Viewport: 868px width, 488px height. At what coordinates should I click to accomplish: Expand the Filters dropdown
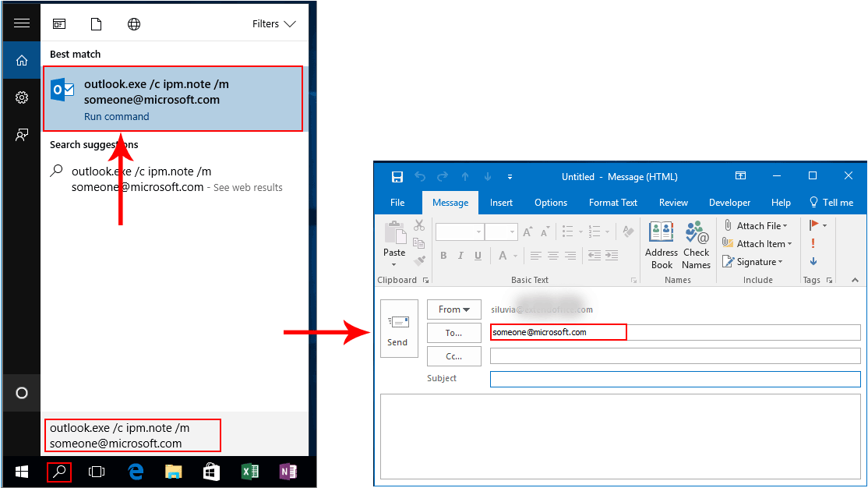[x=273, y=24]
